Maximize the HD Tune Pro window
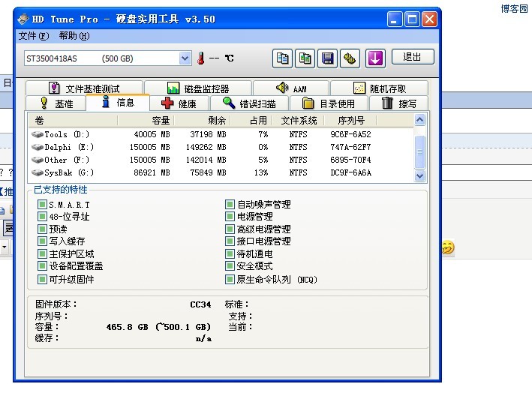The width and height of the screenshot is (532, 399). pos(412,19)
